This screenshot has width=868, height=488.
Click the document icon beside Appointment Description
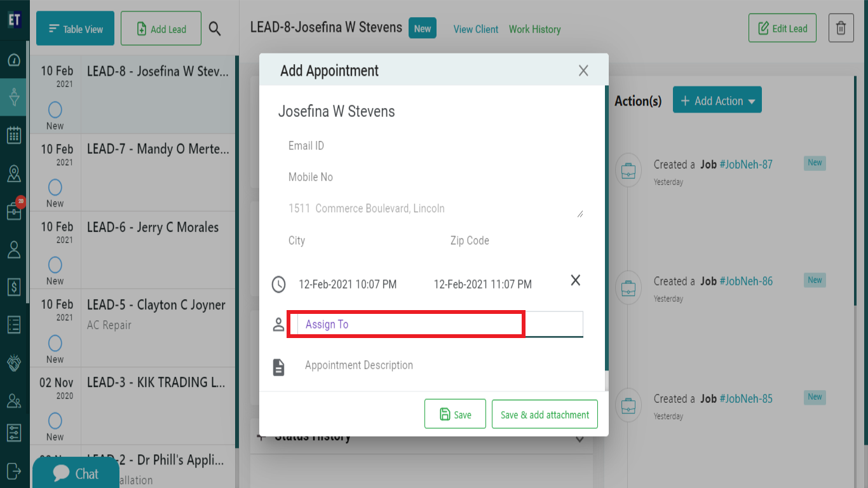click(x=278, y=367)
